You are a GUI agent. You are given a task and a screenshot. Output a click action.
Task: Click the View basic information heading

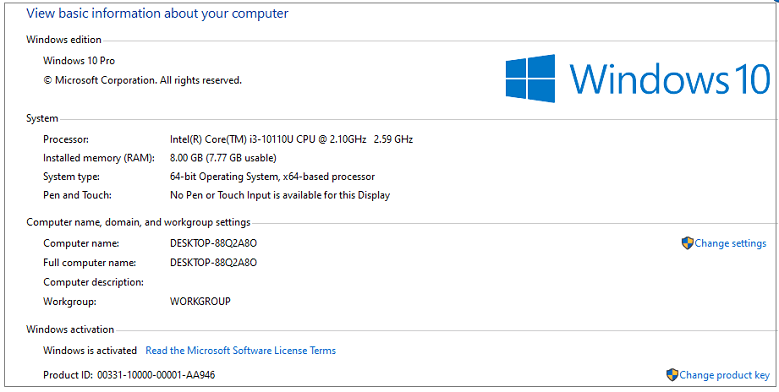pyautogui.click(x=157, y=13)
